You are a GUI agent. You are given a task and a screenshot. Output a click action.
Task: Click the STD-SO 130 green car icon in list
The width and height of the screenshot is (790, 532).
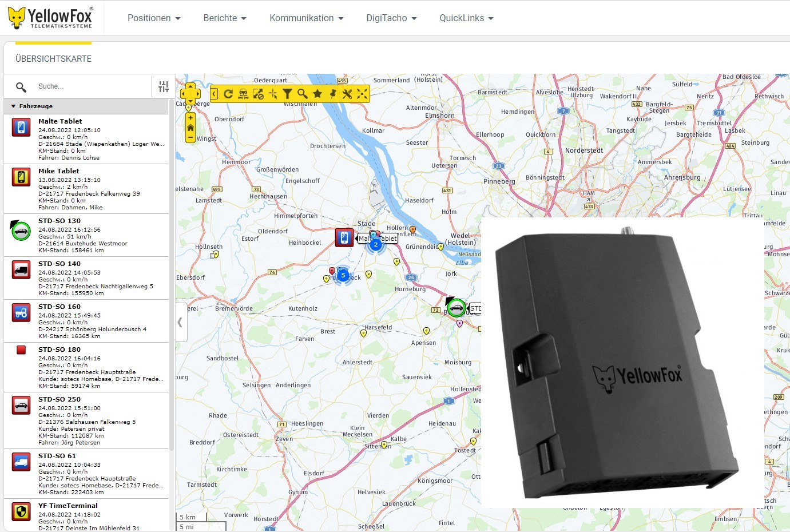pos(21,231)
